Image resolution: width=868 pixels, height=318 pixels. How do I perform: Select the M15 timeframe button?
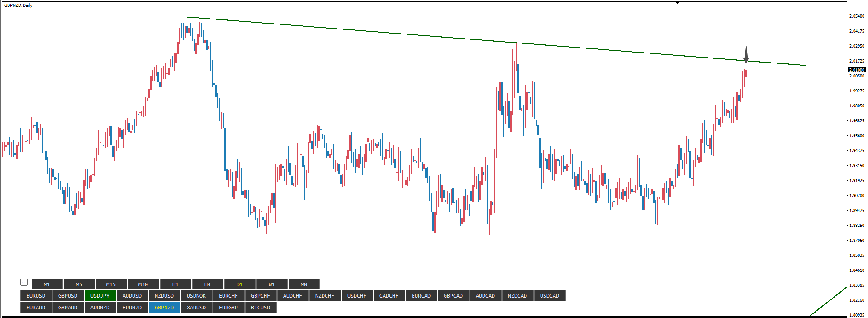click(111, 284)
